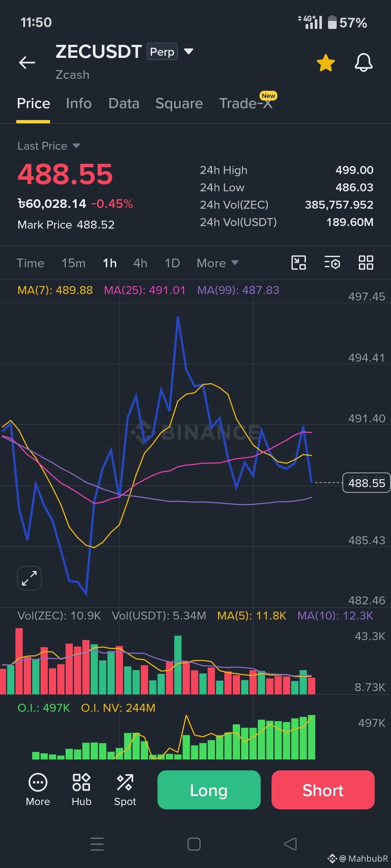This screenshot has height=868, width=391.
Task: Open the ZECUSDT pair selector dropdown arrow
Action: 189,51
